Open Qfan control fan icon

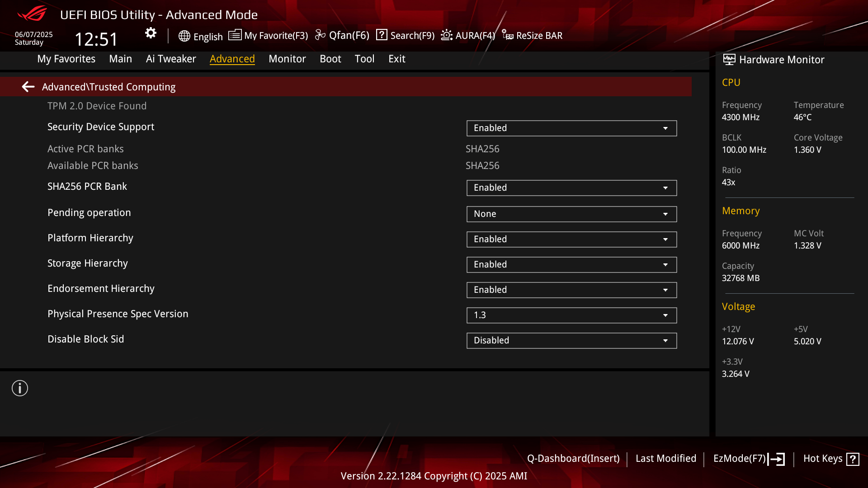320,35
